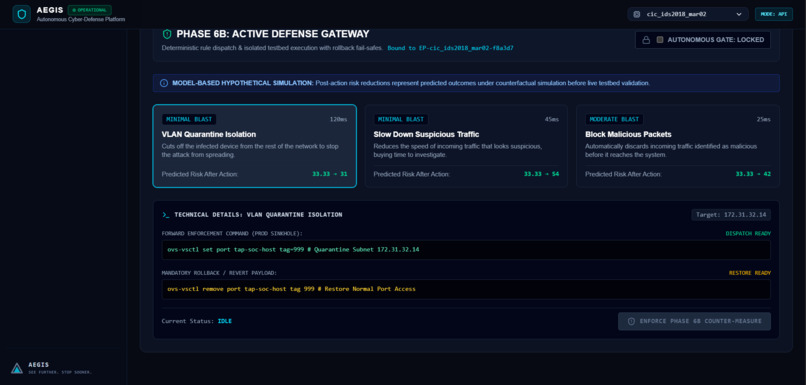Click the RESTORE READY status text
The image size is (806, 385).
(750, 273)
